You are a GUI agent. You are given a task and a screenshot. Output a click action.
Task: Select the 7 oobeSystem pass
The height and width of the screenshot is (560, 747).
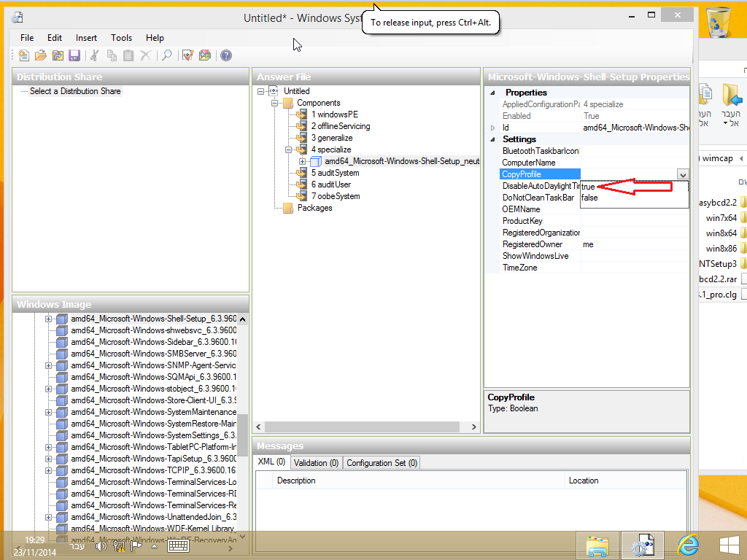(x=336, y=196)
